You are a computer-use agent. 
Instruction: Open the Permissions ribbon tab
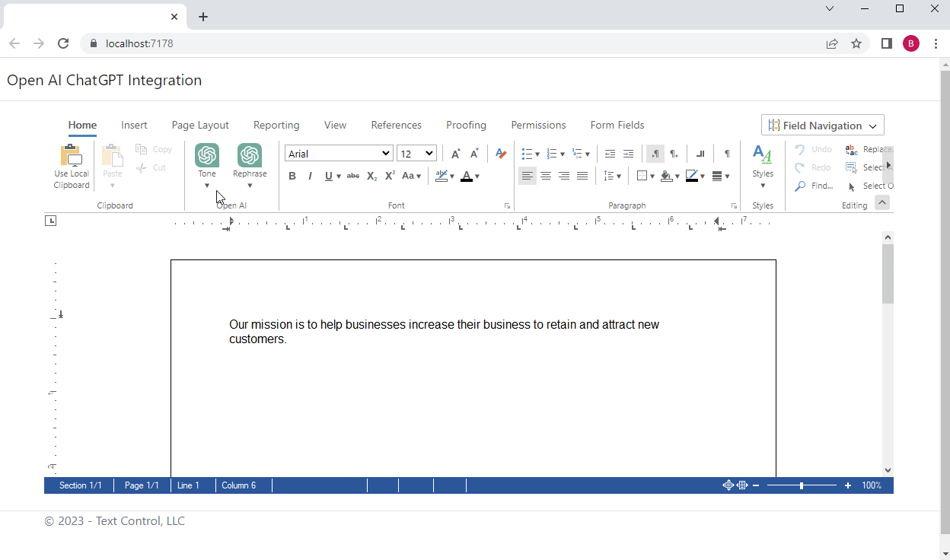click(x=538, y=125)
